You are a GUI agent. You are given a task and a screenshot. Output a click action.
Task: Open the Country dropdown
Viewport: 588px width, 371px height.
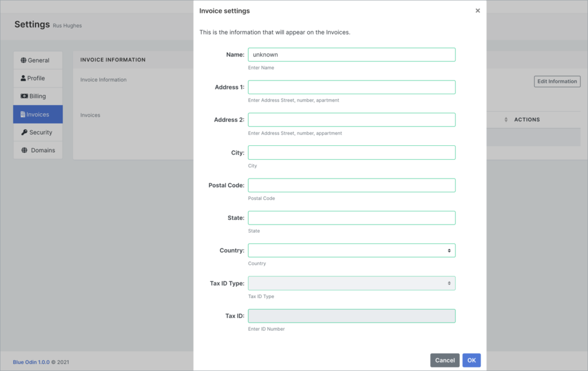351,250
